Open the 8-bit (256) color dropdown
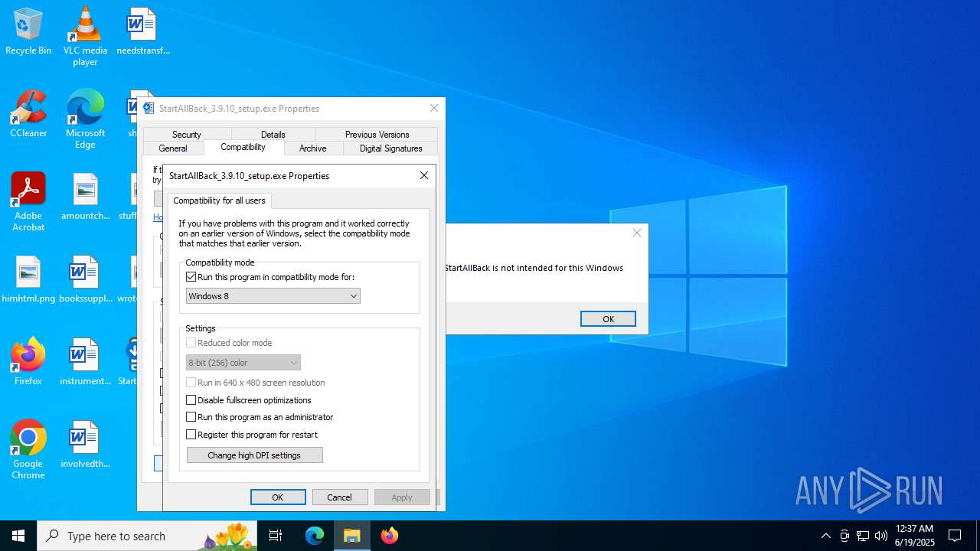This screenshot has height=551, width=980. coord(243,363)
